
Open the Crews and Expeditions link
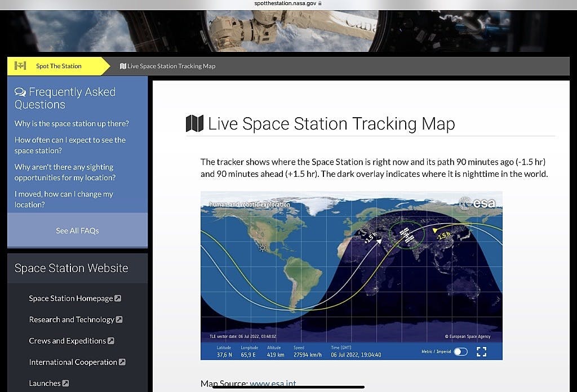[x=67, y=341]
